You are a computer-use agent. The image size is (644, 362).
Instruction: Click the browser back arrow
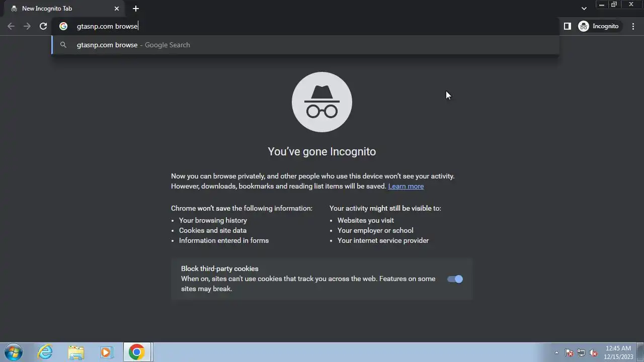pos(11,26)
